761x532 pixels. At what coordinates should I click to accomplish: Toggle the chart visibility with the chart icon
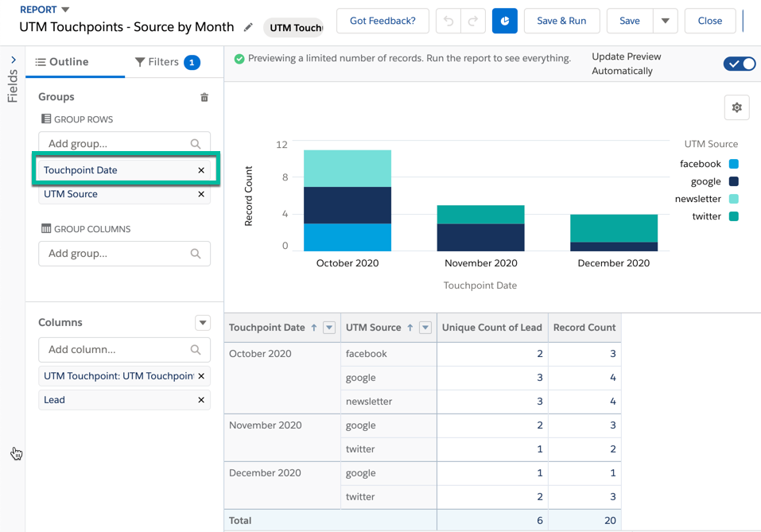pyautogui.click(x=505, y=21)
